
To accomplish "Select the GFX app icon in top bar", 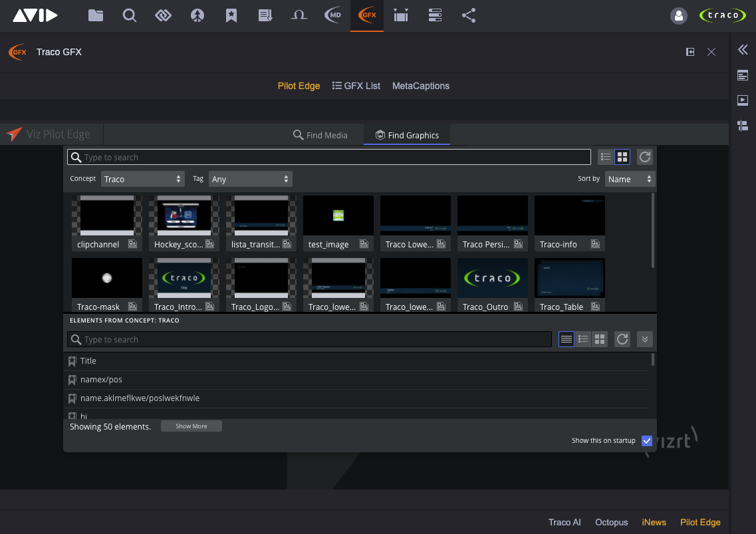I will [x=367, y=15].
